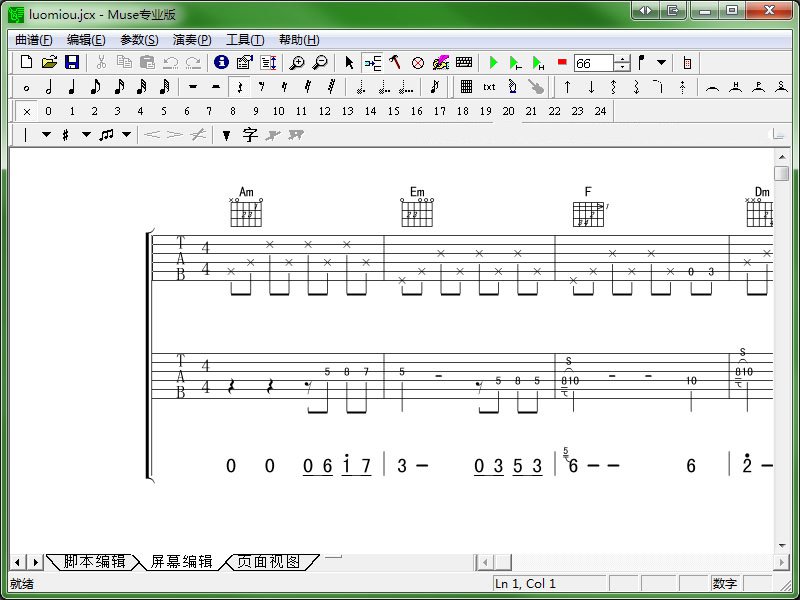Click the txt lyrics tool
The image size is (800, 600).
pyautogui.click(x=490, y=88)
